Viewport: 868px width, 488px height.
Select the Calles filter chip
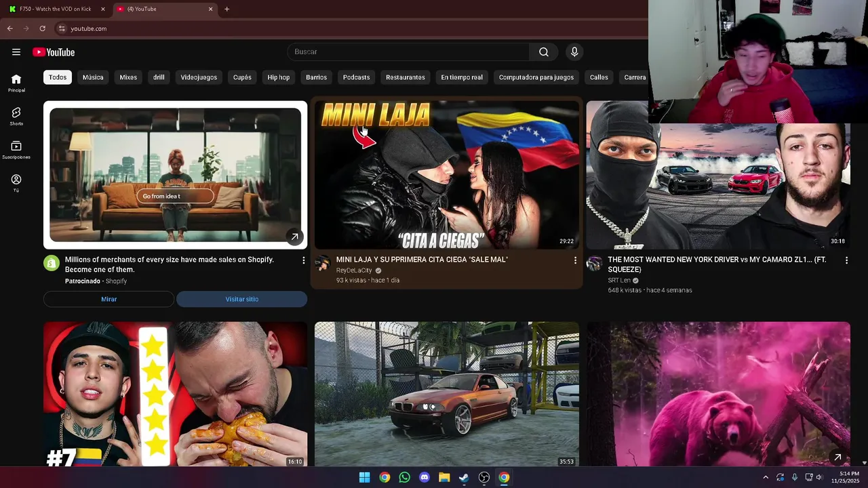599,77
